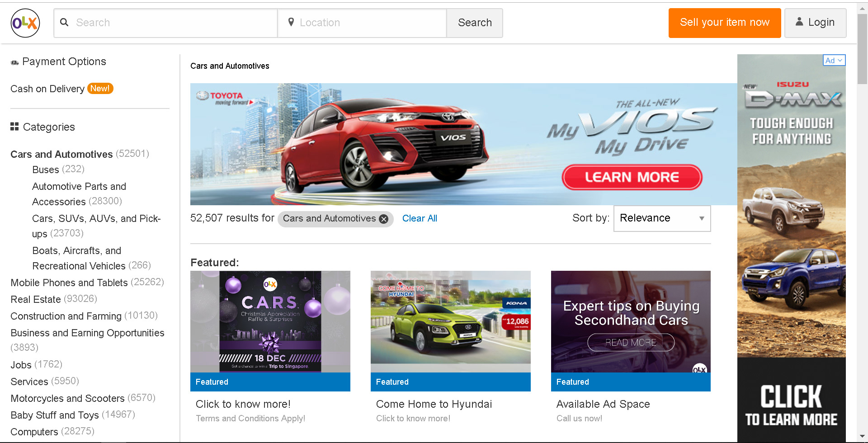This screenshot has height=443, width=868.
Task: Remove the Cars and Automotives filter chip
Action: tap(384, 219)
